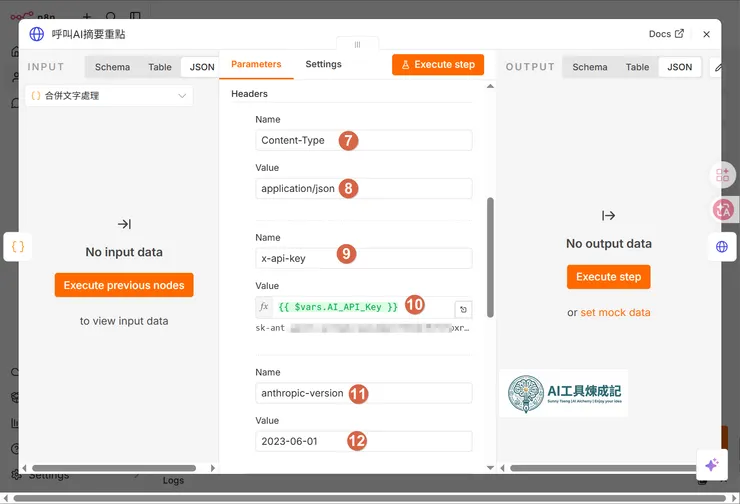Select the input JSON tab
Screen dimensions: 740x504
202,67
